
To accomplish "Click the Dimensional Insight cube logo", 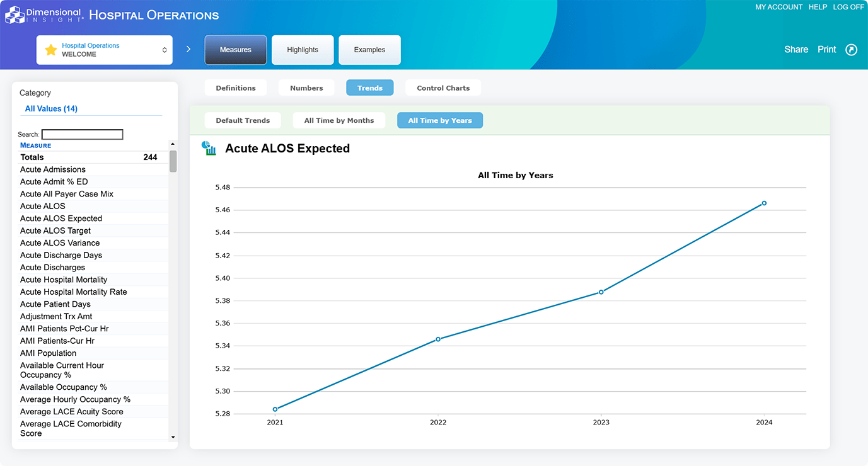I will 15,14.
